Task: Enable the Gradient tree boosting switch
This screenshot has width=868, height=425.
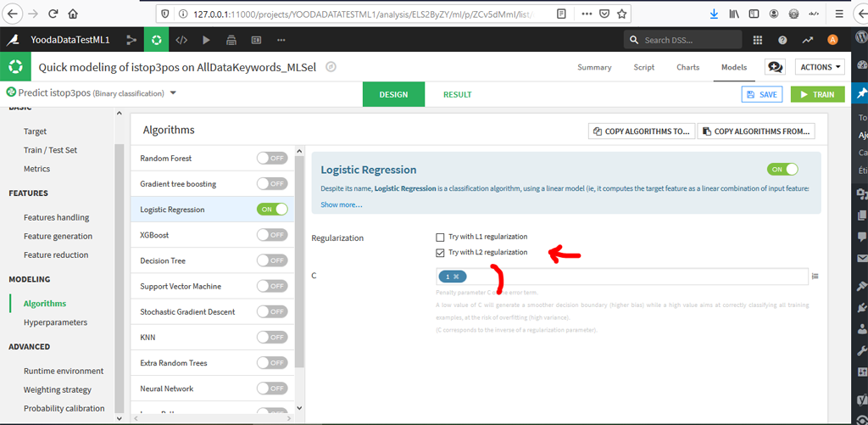Action: pos(272,184)
